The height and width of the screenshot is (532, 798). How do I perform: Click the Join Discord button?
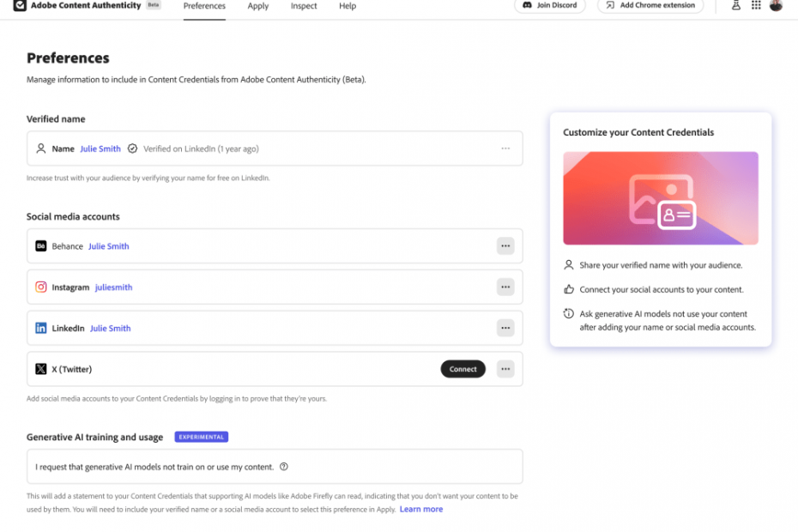[550, 5]
